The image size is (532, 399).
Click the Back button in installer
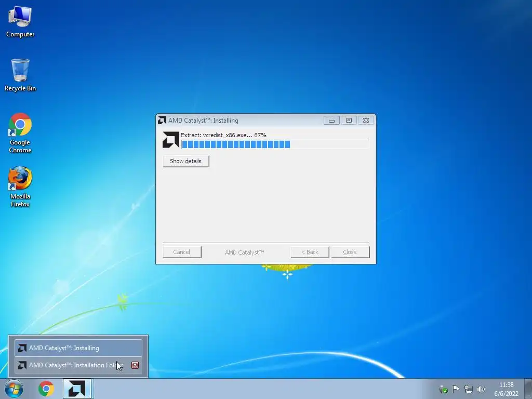pos(310,252)
